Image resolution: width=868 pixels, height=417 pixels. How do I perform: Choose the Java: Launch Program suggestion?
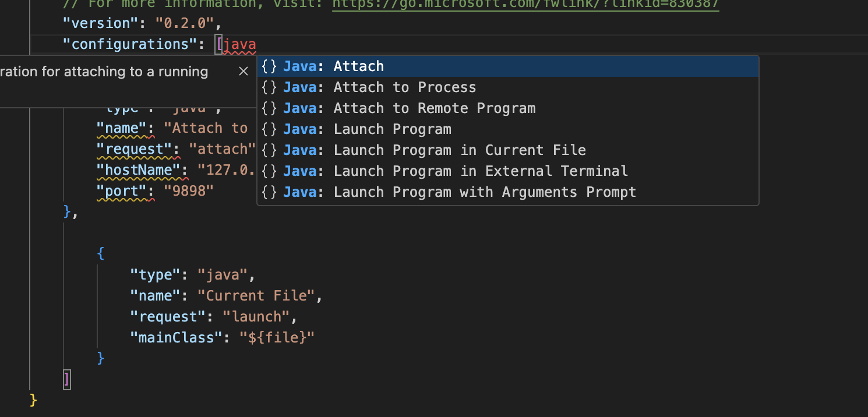click(392, 129)
